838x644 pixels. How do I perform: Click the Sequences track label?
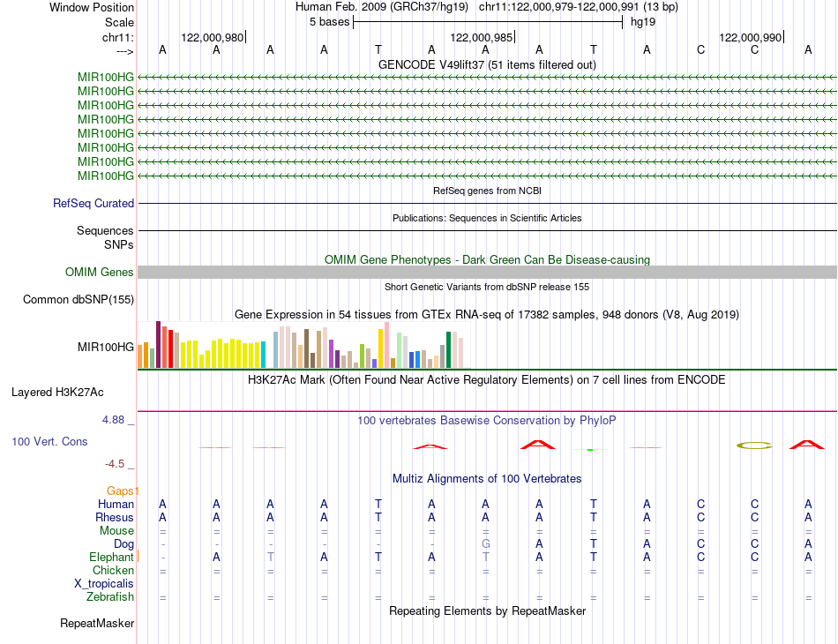105,231
